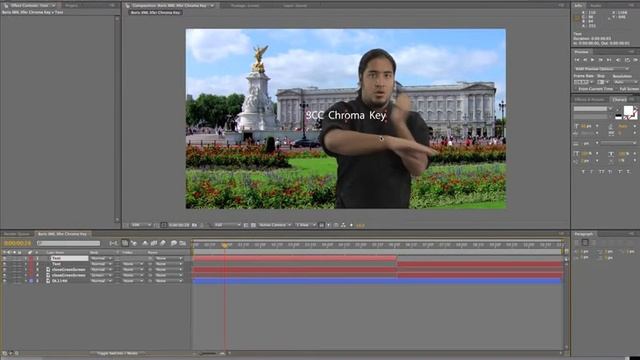Image resolution: width=640 pixels, height=360 pixels.
Task: Pick a color with the Character eyedropper
Action: click(618, 109)
